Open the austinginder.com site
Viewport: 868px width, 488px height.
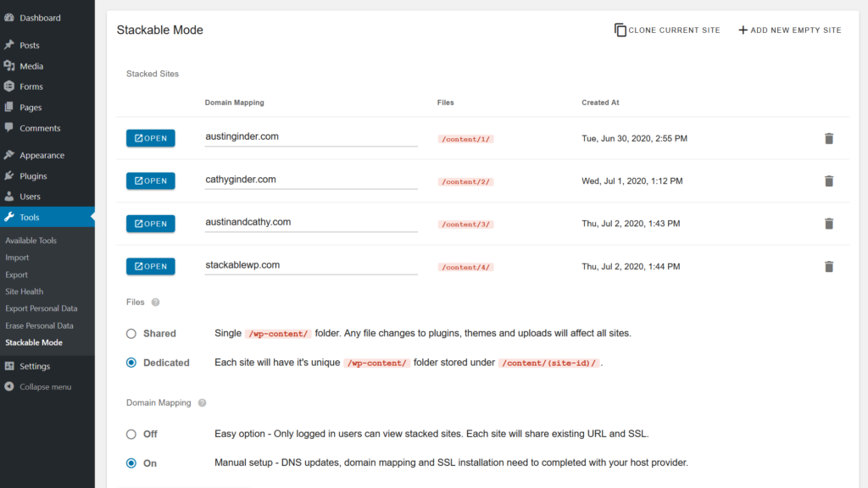[151, 138]
